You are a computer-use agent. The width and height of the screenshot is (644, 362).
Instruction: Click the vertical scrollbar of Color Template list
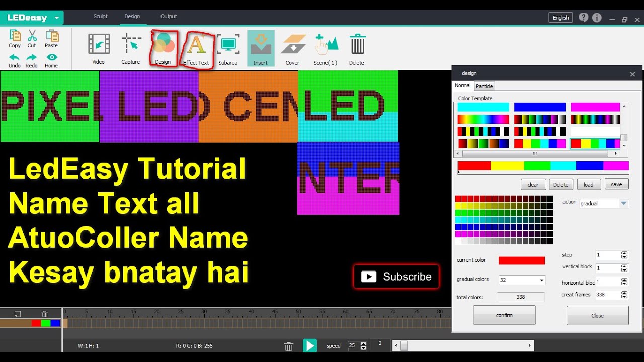pos(624,125)
